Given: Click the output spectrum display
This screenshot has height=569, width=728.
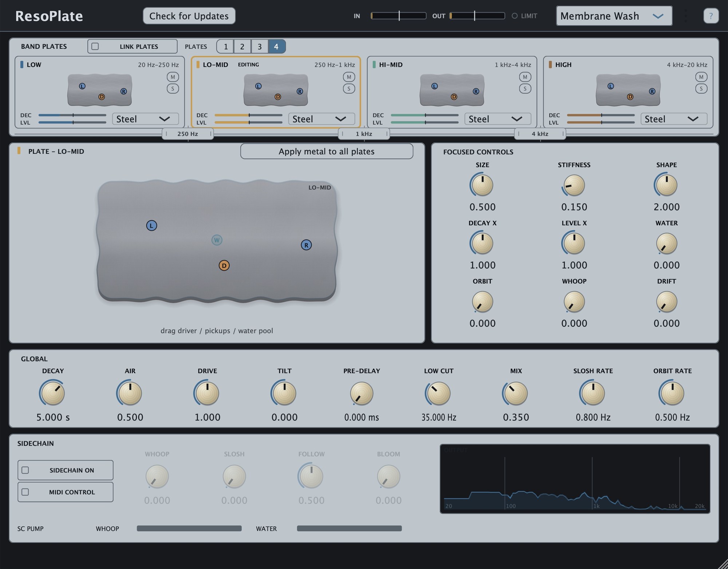Looking at the screenshot, I should click(575, 479).
